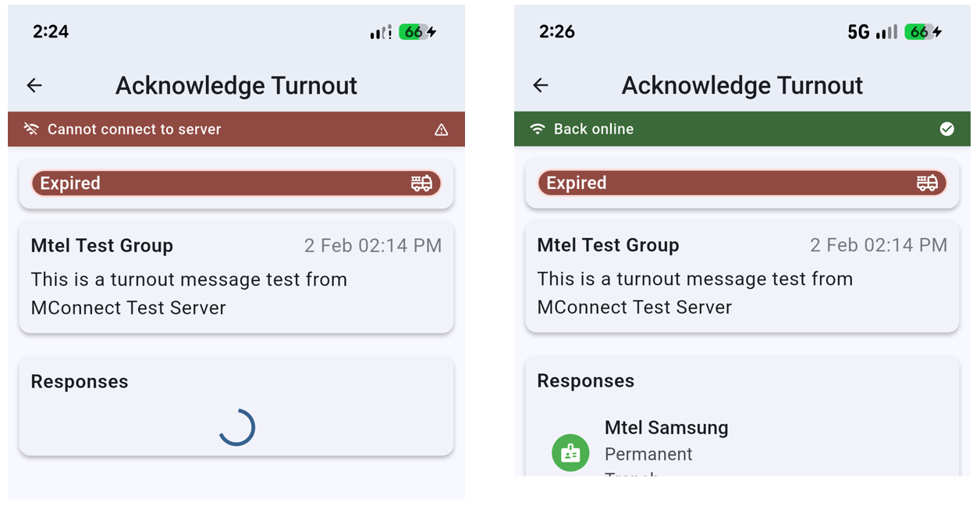Tap the fire truck icon under Back online banner
The width and height of the screenshot is (980, 506).
[x=927, y=184]
